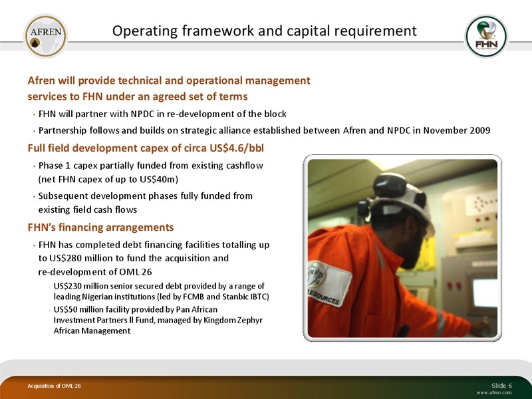Click the photo of worker in orange coveralls
The height and width of the screenshot is (399, 532).
402,248
